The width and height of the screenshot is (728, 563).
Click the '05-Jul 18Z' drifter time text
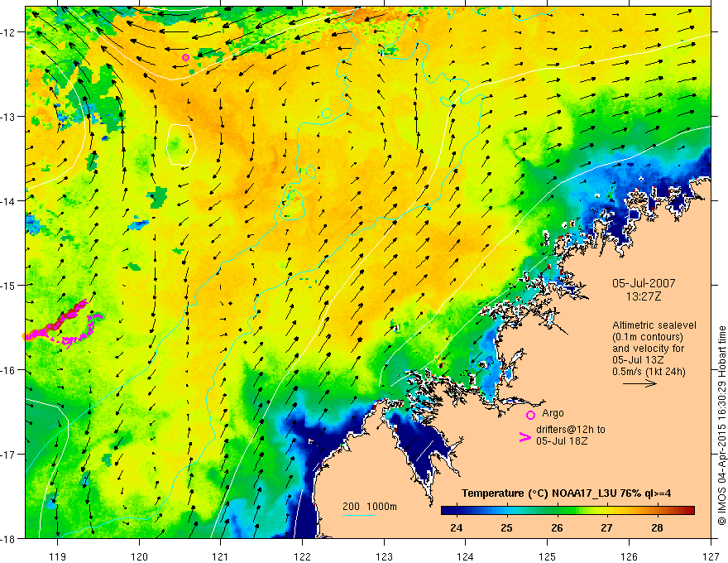562,440
